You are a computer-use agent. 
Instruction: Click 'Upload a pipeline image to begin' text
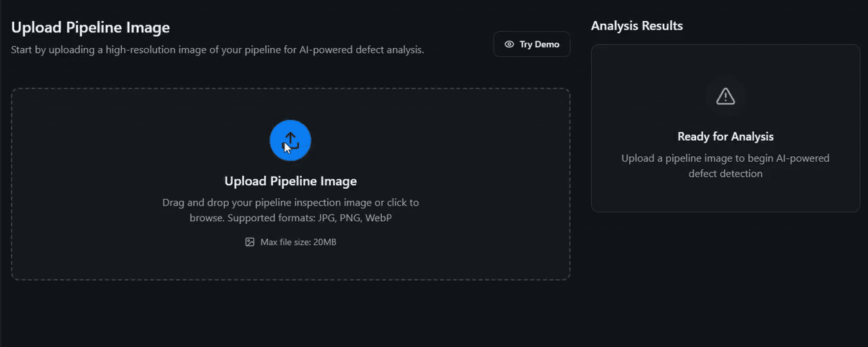click(725, 158)
